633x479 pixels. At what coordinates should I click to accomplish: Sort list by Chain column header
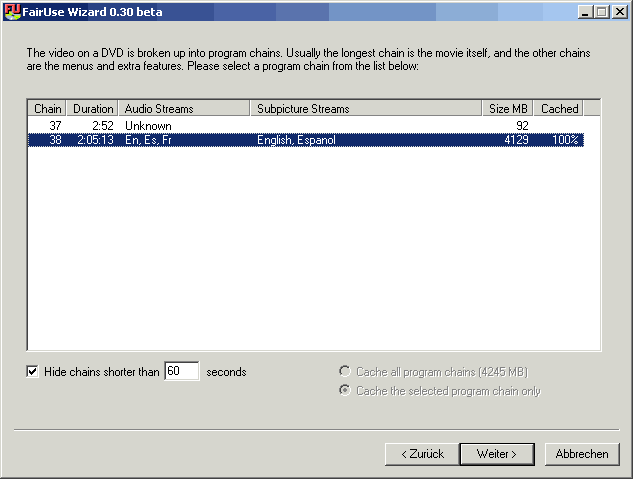coord(47,109)
